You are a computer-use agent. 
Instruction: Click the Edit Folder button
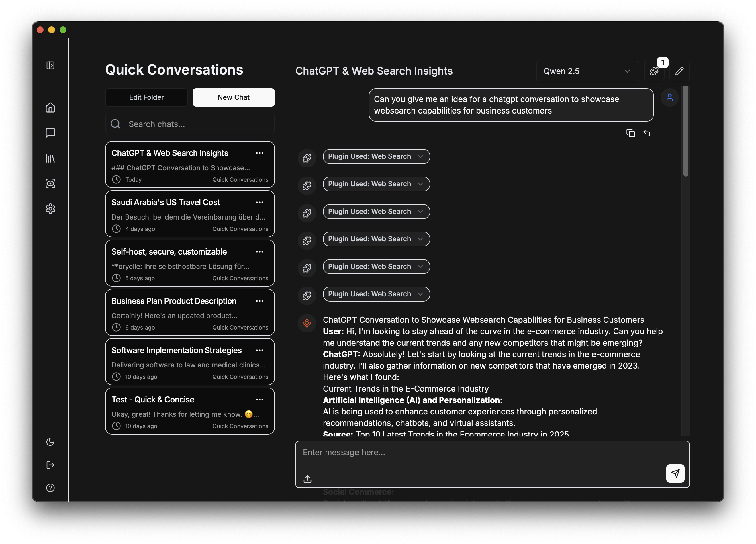pos(146,97)
